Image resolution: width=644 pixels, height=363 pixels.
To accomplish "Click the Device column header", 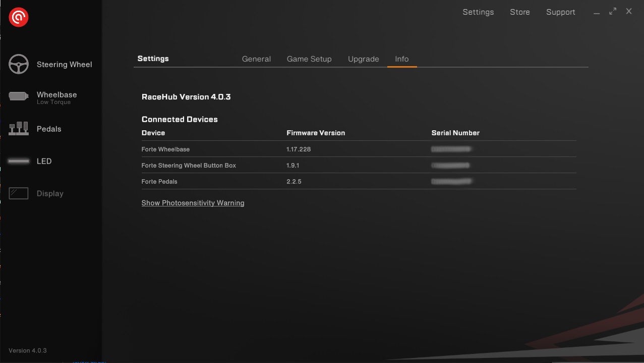I will (x=153, y=133).
